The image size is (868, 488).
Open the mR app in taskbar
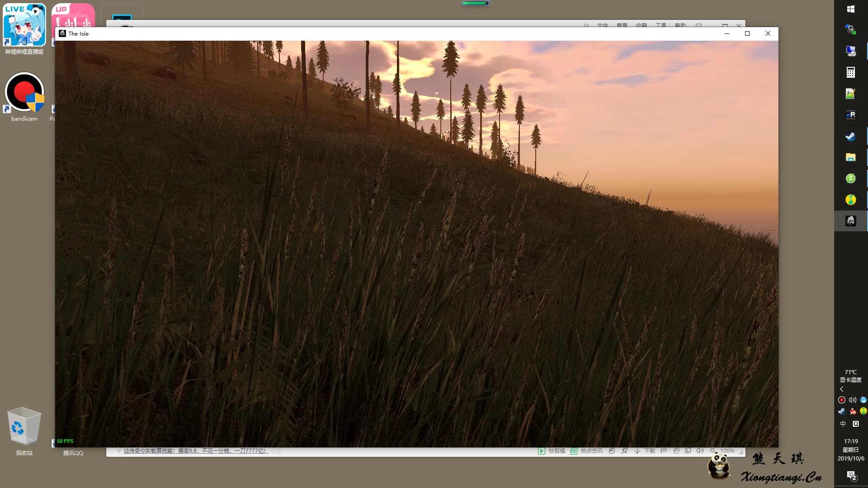[850, 115]
